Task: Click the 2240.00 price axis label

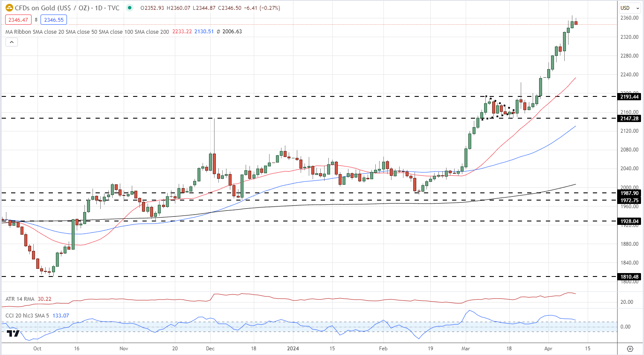Action: (629, 75)
